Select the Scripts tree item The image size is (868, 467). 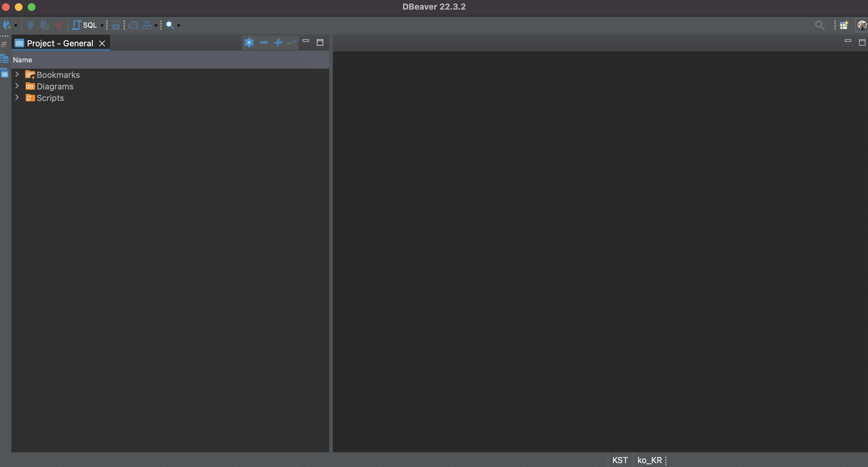coord(50,98)
